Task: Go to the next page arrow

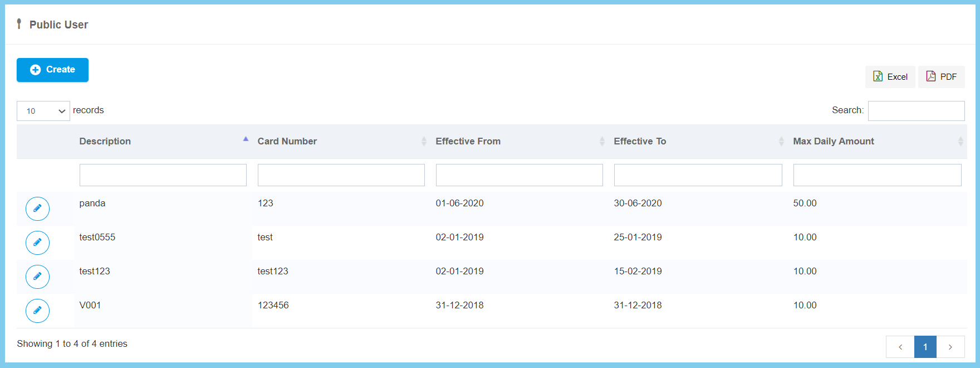Action: point(950,347)
